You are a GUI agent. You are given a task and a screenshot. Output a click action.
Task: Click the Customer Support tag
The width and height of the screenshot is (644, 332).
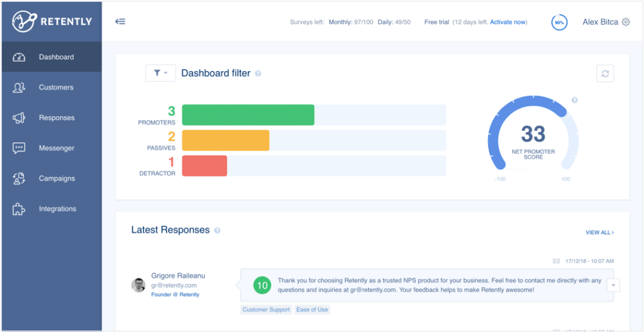pyautogui.click(x=266, y=310)
